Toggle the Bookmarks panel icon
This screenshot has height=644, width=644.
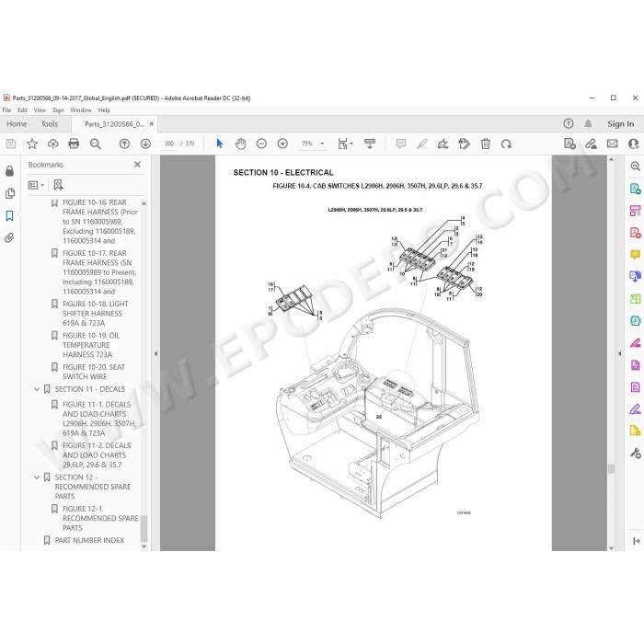[x=10, y=215]
